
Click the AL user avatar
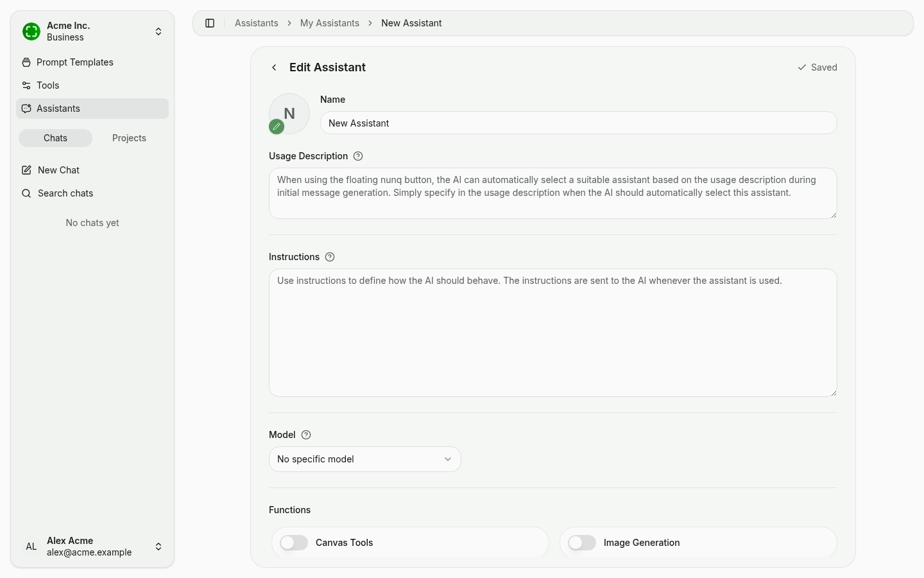(31, 547)
